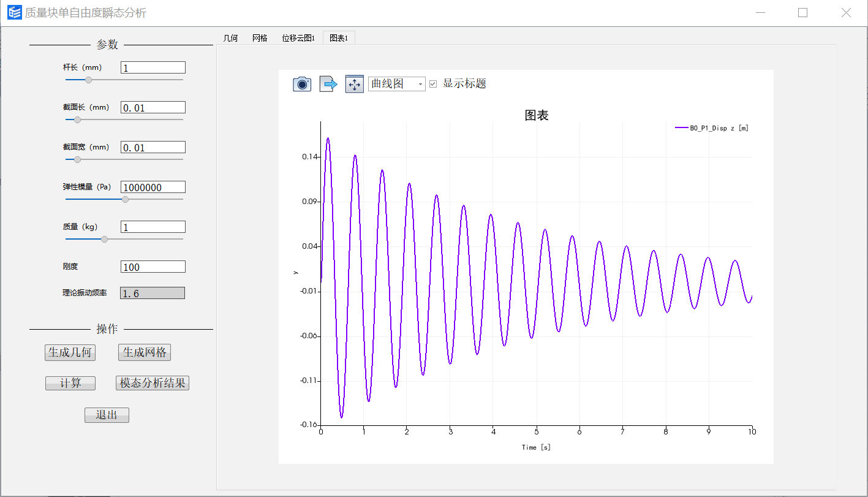Screen dimensions: 868x497
Task: Switch to the 几何 tab
Action: (x=230, y=38)
